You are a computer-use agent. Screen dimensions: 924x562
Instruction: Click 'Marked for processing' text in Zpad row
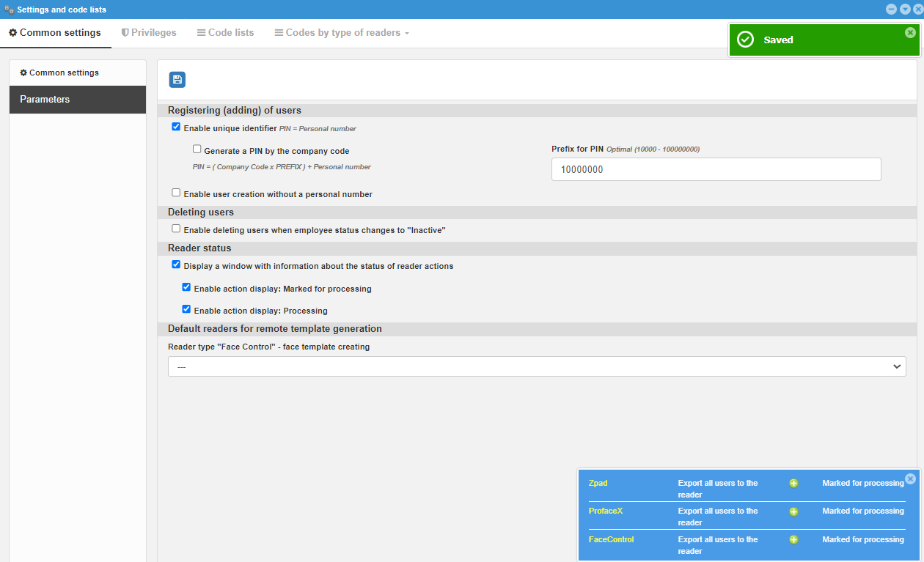863,484
